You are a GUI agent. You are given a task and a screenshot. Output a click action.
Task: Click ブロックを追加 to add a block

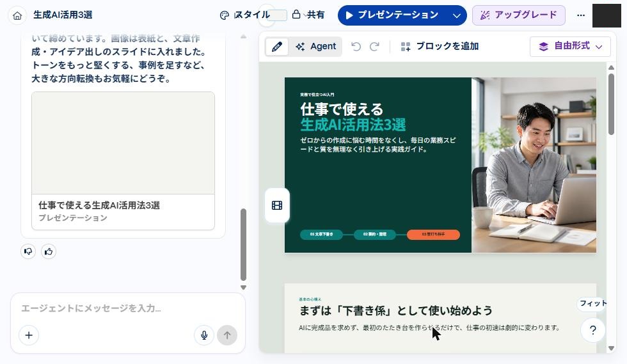coord(440,47)
